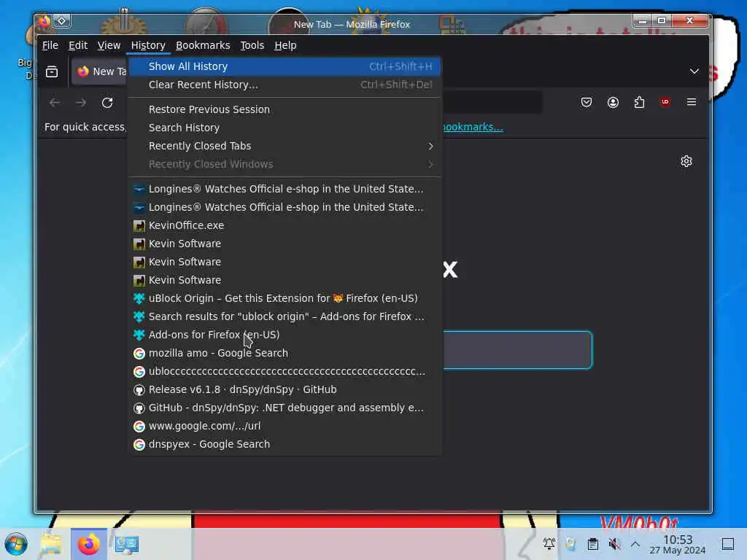Open second Longines Watches history entry
747x560 pixels.
pos(285,207)
